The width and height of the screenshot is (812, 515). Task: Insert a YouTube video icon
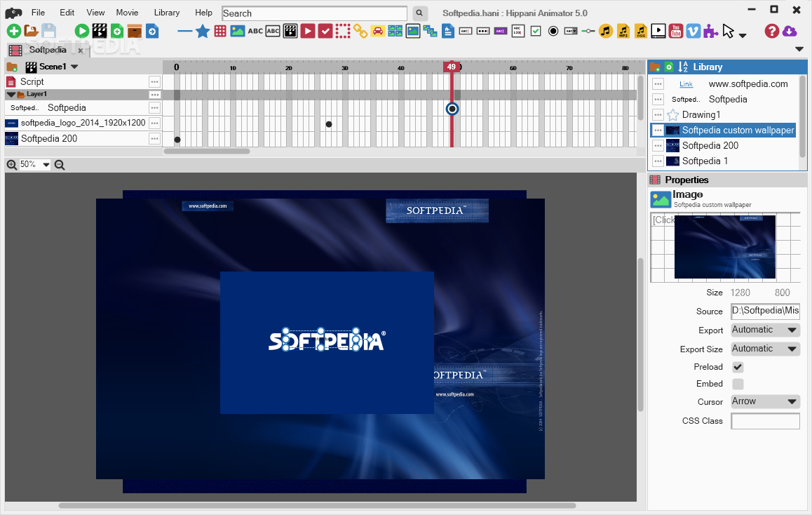(676, 31)
